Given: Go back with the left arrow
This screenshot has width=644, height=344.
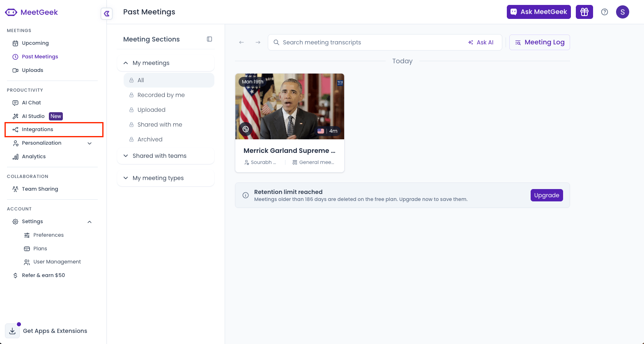Looking at the screenshot, I should 241,42.
